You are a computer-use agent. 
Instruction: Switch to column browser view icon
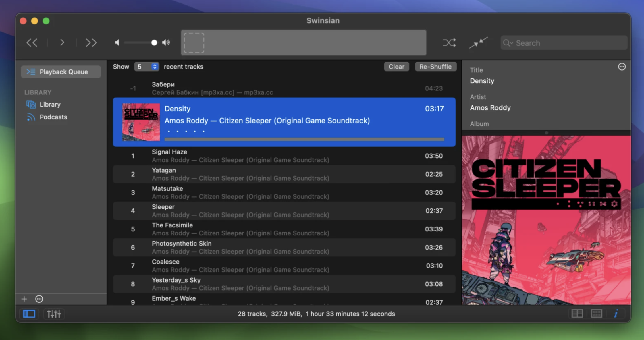pos(577,314)
